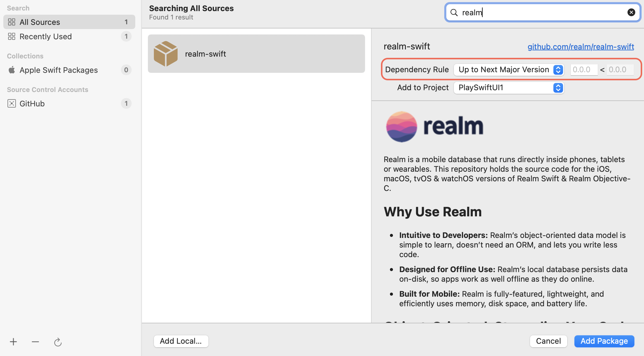Clear search text with the X icon
644x356 pixels.
pos(631,12)
